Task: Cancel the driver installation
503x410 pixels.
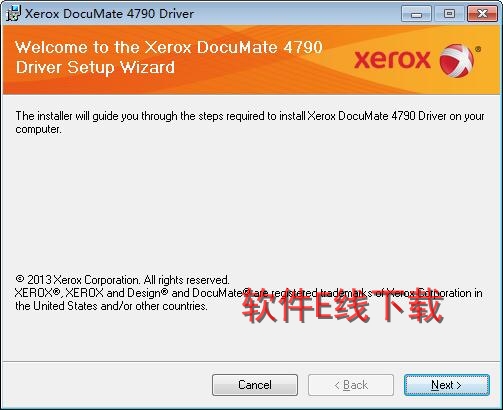Action: point(255,385)
